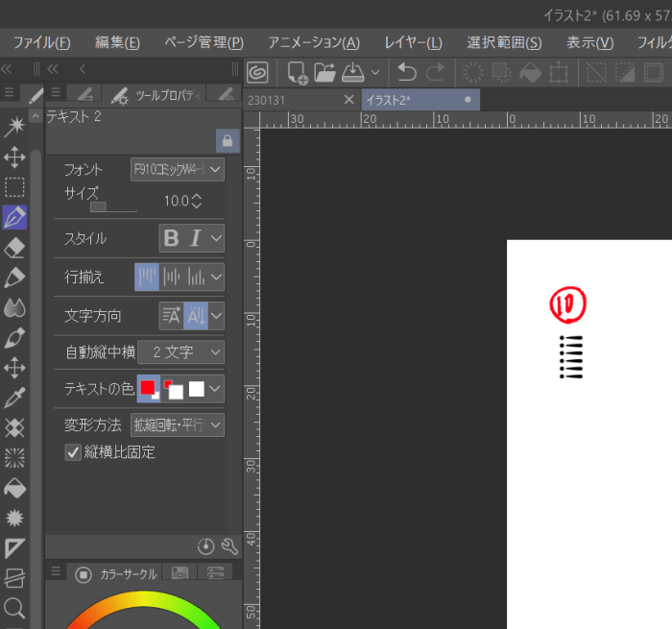Open the フォント font dropdown
Screen dimensions: 672x629
pyautogui.click(x=177, y=169)
